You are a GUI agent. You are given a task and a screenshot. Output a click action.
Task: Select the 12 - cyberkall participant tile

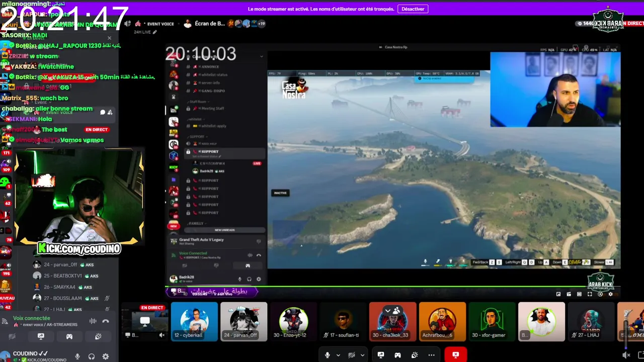tap(194, 321)
